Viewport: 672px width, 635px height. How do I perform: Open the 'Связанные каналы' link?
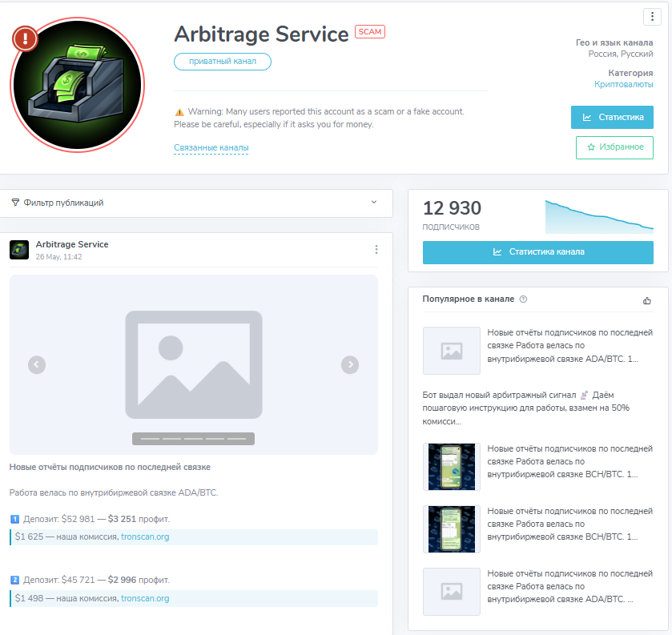pos(211,147)
